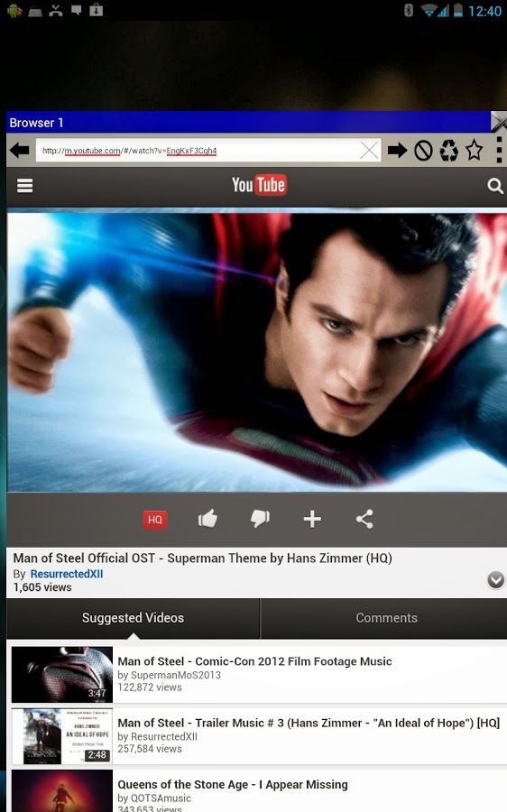Focus the URL address field
This screenshot has height=812, width=507.
point(208,151)
